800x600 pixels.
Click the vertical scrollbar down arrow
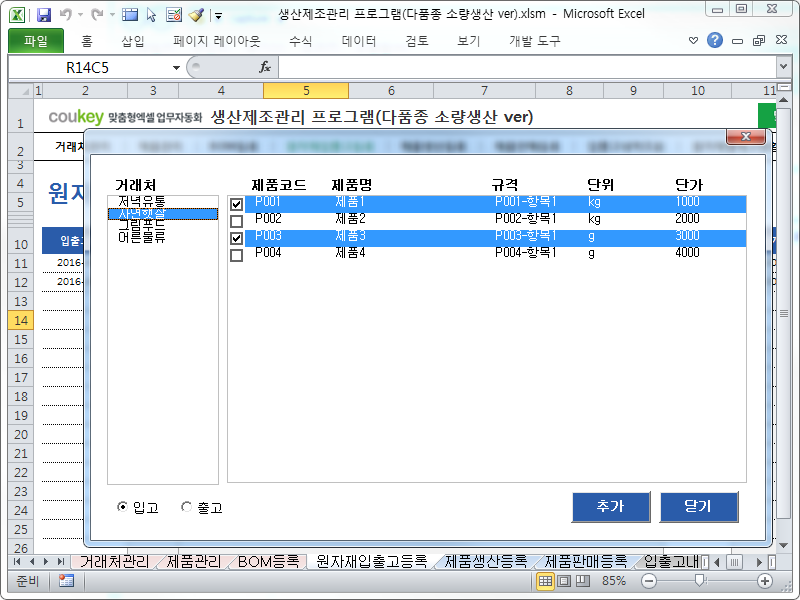pos(784,545)
